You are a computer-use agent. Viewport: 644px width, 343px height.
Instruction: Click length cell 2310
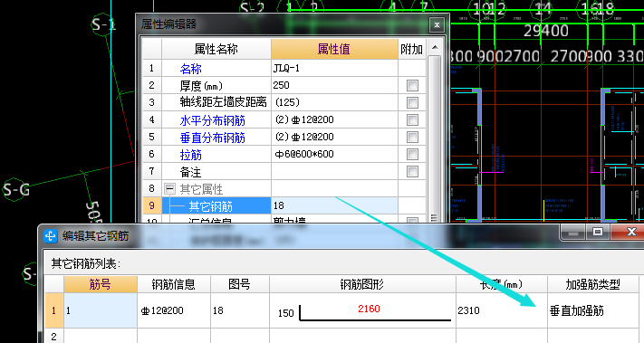pyautogui.click(x=501, y=310)
